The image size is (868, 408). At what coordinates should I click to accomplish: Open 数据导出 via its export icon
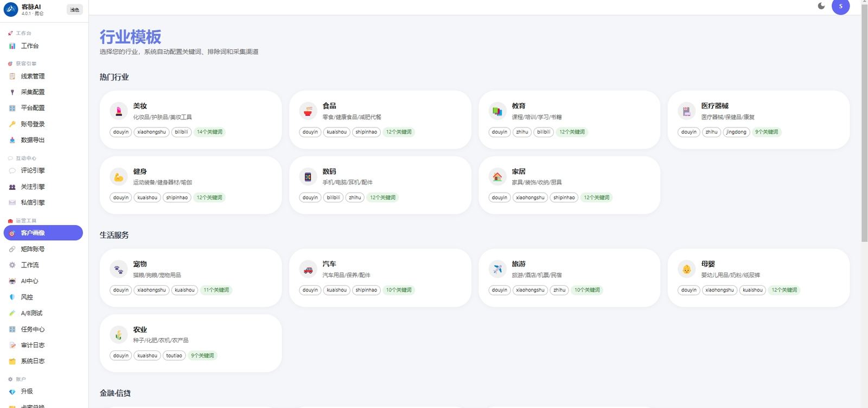coord(12,140)
